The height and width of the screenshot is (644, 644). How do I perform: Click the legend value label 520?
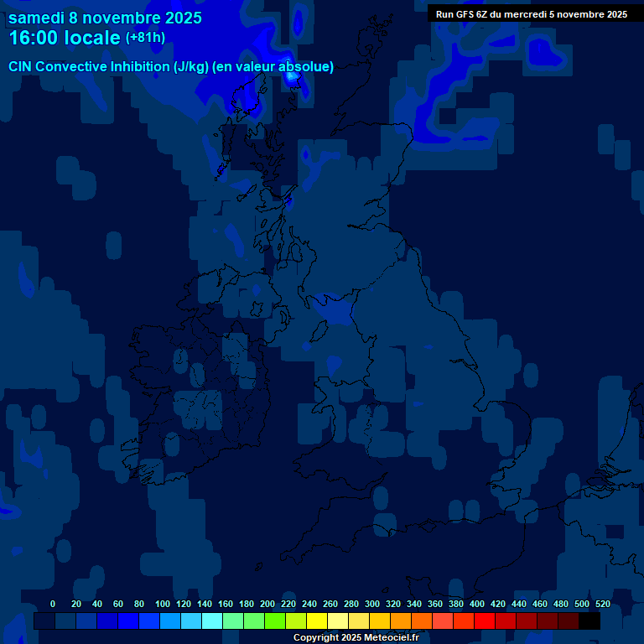point(602,604)
